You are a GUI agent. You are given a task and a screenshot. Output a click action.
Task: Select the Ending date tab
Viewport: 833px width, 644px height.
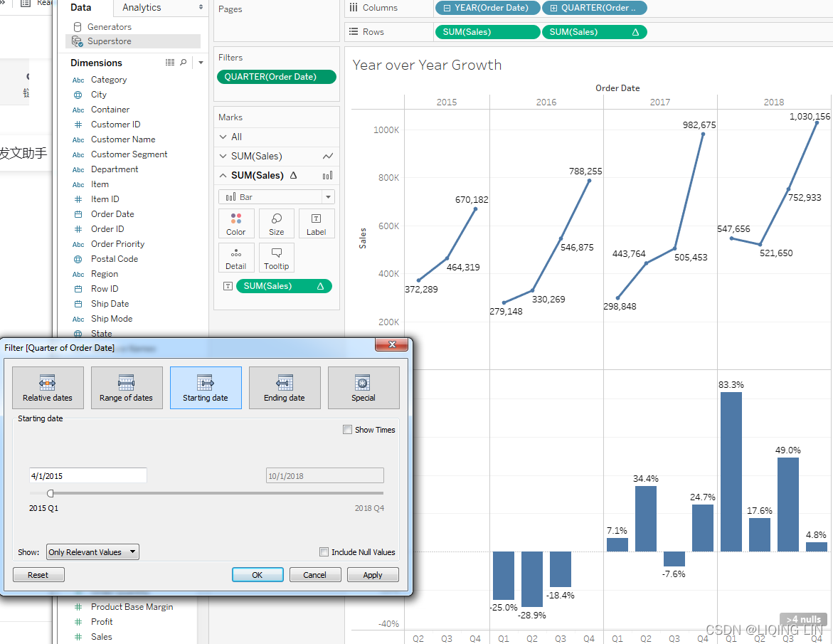tap(285, 388)
